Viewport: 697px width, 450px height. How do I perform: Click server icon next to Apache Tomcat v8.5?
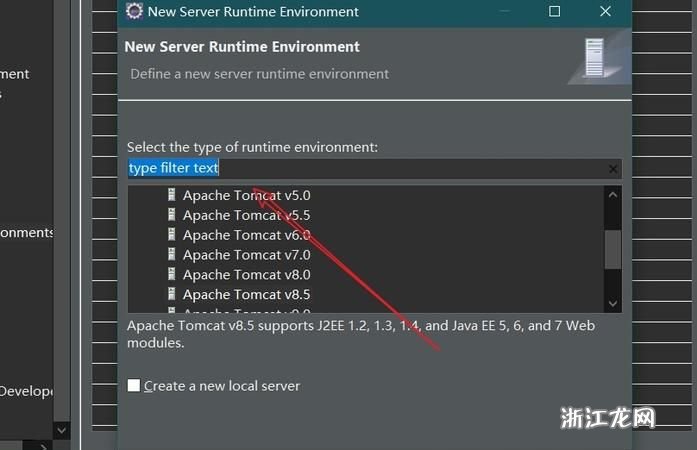[172, 294]
